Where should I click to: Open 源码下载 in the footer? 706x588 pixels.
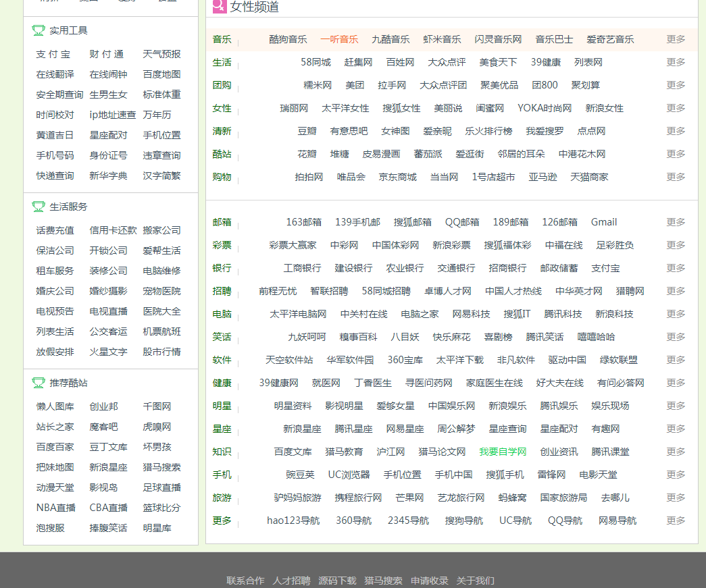coord(337,581)
